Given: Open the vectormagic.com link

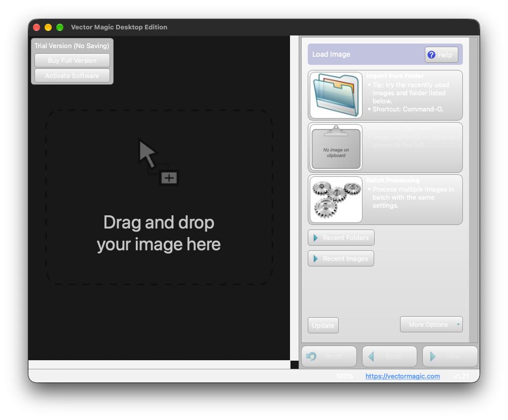Looking at the screenshot, I should click(403, 376).
